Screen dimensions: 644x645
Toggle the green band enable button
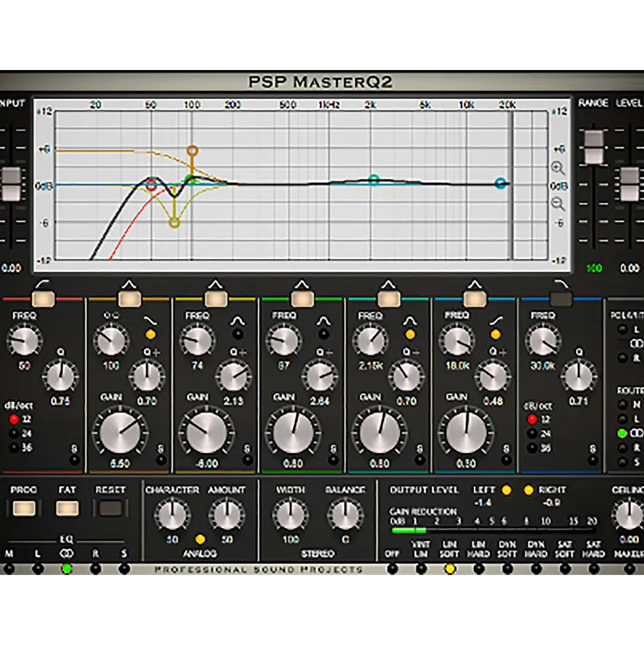(302, 299)
